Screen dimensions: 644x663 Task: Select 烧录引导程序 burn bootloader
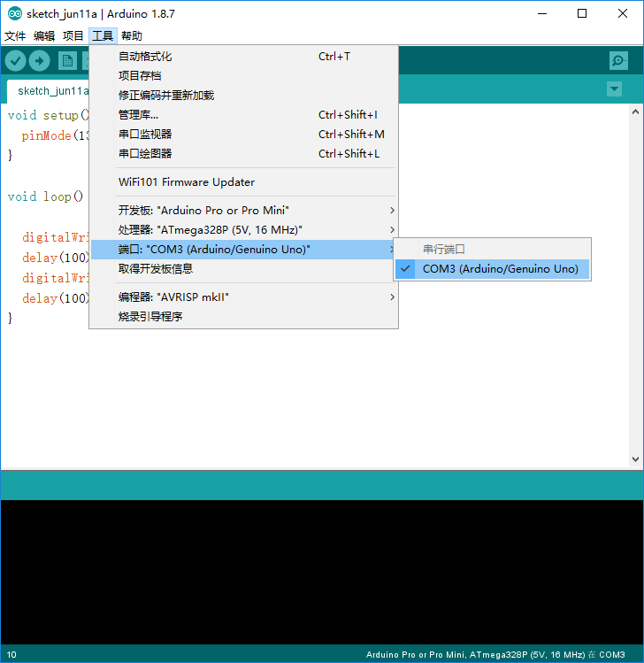pos(245,317)
